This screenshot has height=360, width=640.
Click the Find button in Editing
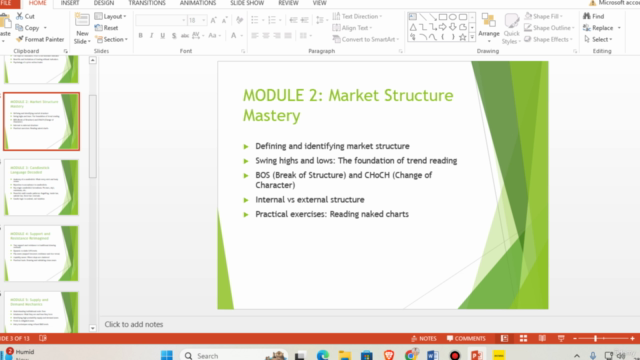[x=594, y=16]
